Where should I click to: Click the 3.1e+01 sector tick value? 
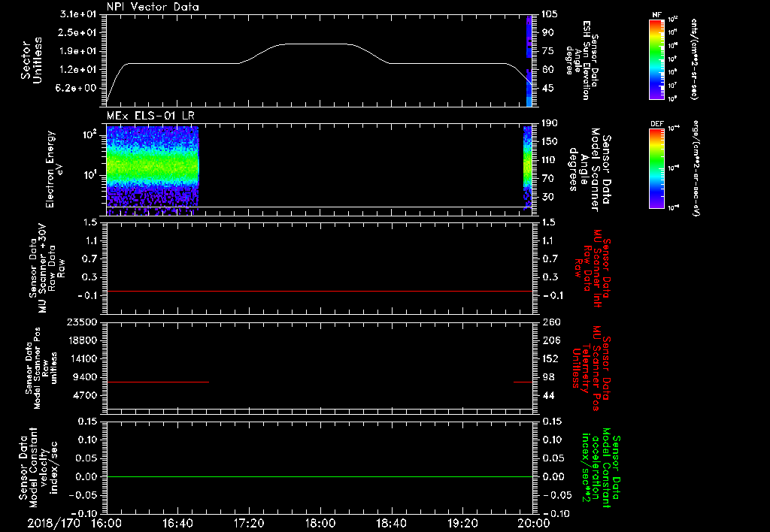point(78,14)
